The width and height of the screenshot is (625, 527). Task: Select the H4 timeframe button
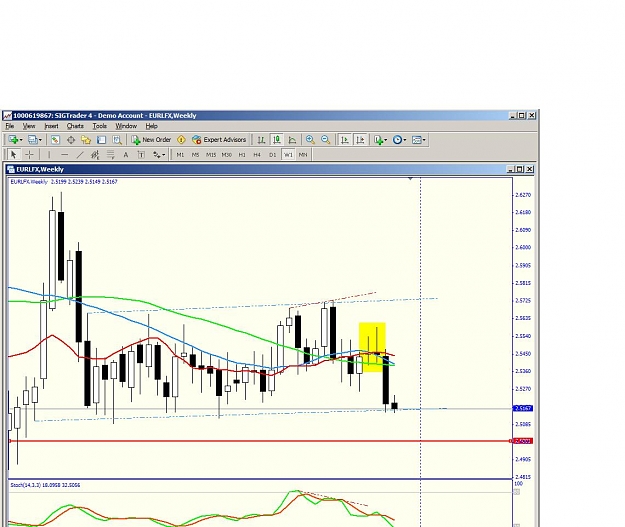[257, 155]
